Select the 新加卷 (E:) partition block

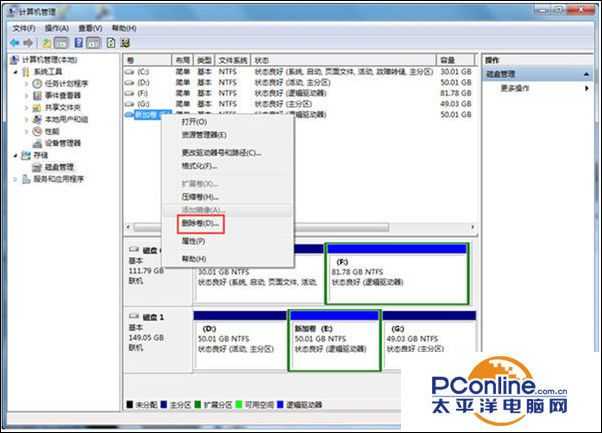click(x=334, y=340)
